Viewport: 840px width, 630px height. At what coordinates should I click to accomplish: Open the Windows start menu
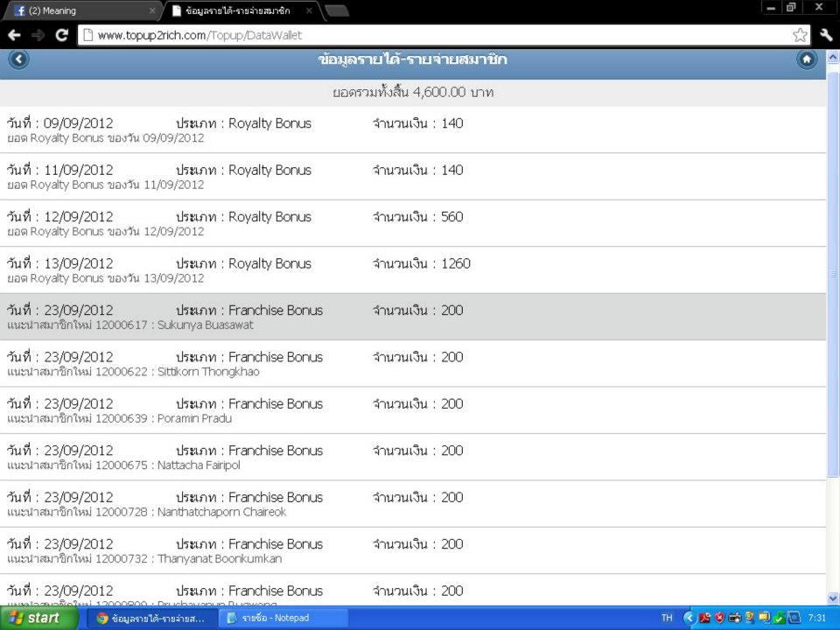pyautogui.click(x=39, y=619)
